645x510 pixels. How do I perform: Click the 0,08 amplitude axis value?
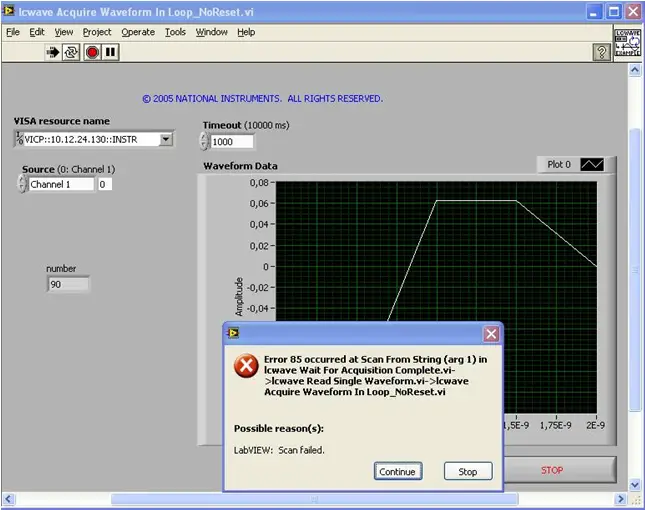(x=259, y=182)
